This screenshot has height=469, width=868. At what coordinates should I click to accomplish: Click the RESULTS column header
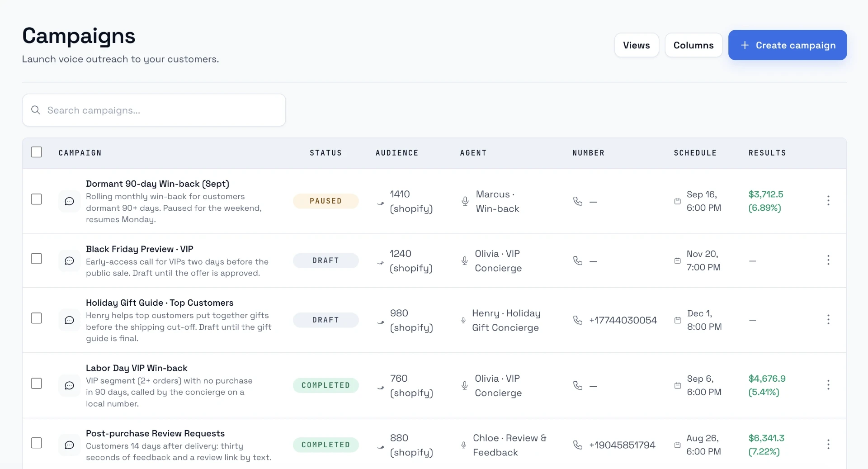767,153
